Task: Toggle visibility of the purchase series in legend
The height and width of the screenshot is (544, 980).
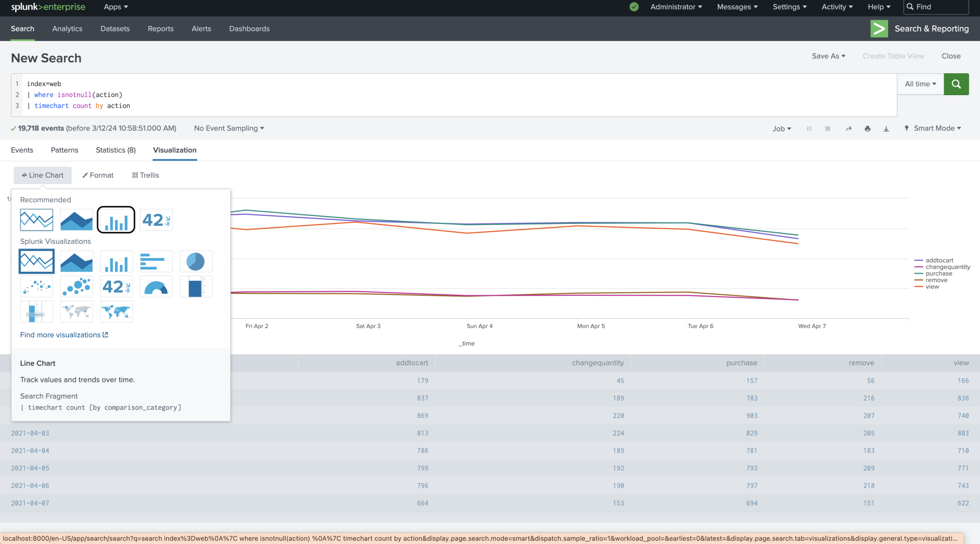Action: [938, 273]
